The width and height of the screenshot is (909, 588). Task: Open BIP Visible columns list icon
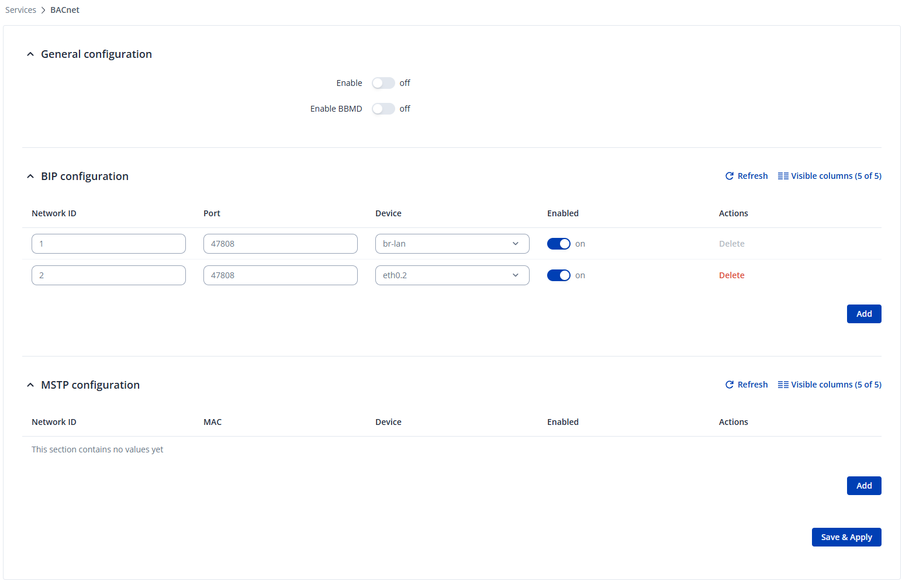coord(783,176)
